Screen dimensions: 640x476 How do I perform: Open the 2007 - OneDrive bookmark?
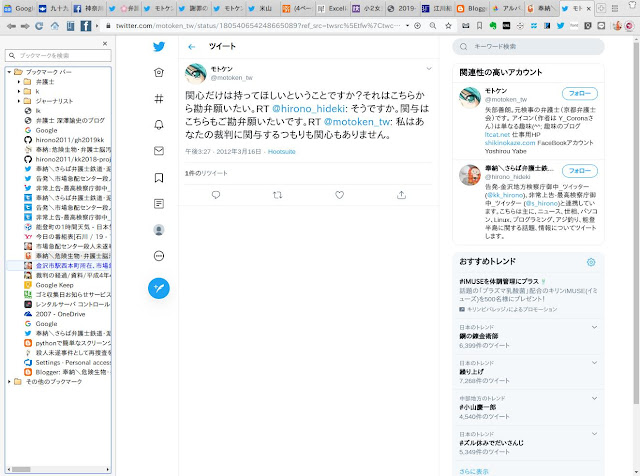pos(60,314)
